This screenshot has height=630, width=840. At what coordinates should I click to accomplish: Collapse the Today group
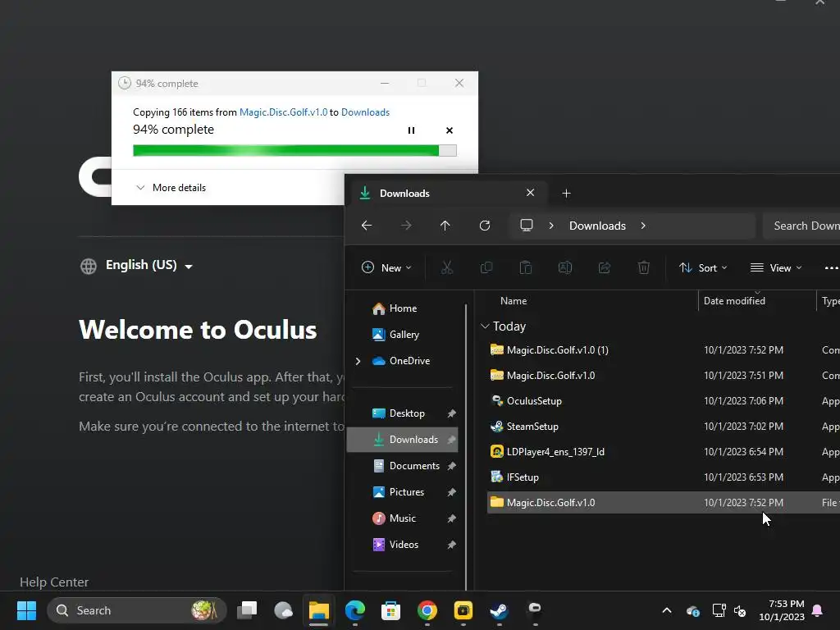coord(485,326)
